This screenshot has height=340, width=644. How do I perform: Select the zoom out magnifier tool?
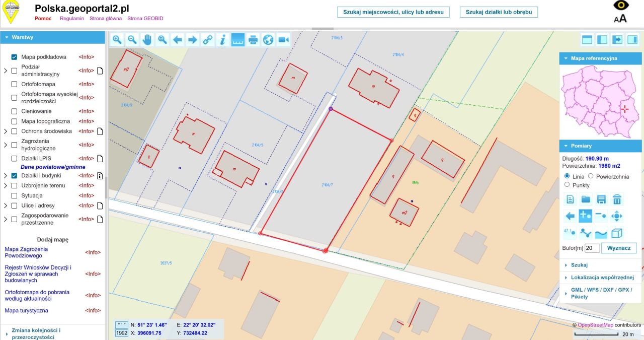(x=132, y=40)
